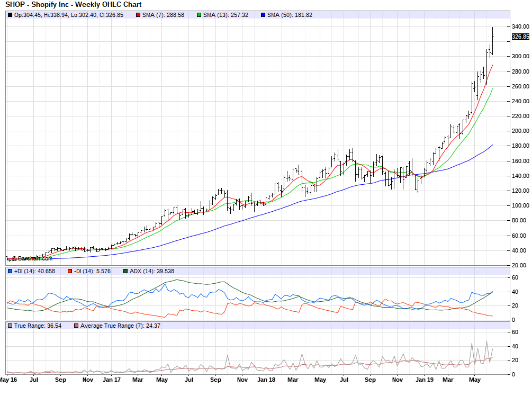Screen dimensions: 532x396
Task: Click the Nov label before Jan 17
Action: pos(87,380)
